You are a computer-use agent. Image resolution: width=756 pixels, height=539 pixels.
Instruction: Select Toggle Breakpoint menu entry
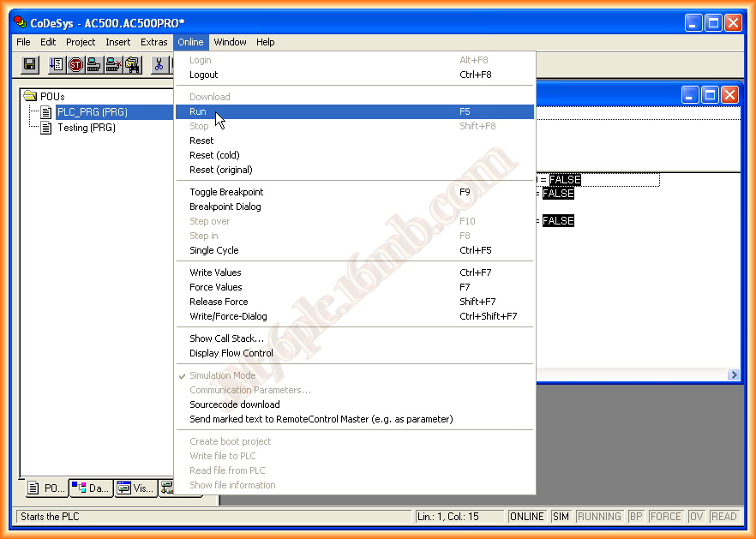click(226, 192)
